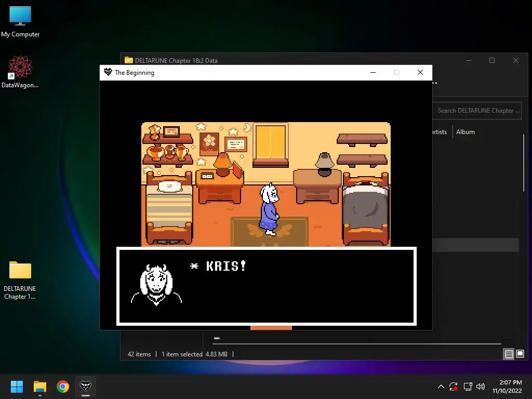Close the DELTARUNE Data Explorer window
Viewport: 532px width, 399px height.
516,60
